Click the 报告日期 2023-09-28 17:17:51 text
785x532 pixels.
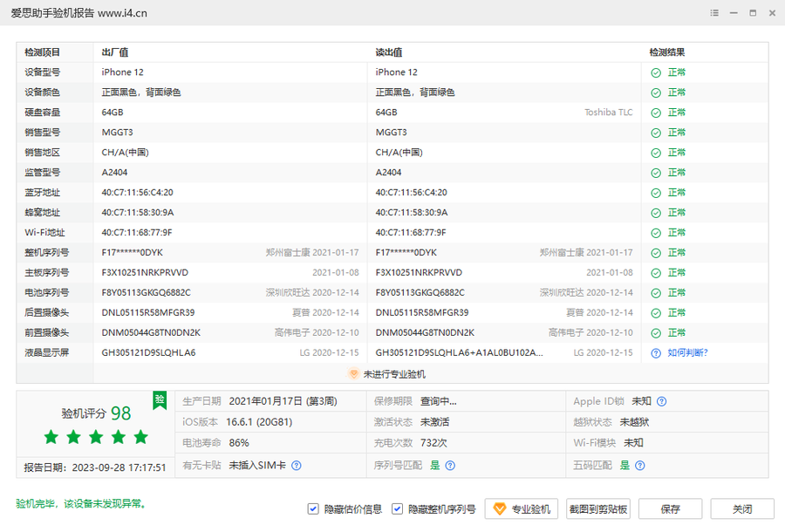click(94, 467)
